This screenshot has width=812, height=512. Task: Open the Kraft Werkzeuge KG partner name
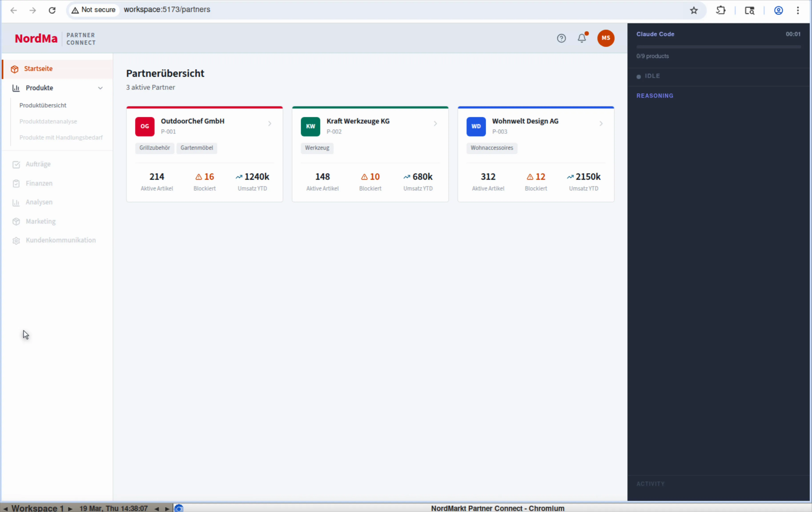358,121
